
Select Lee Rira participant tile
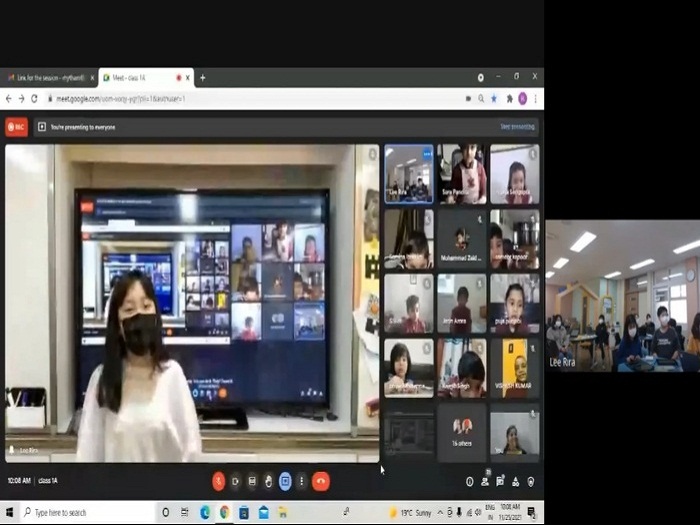point(409,174)
